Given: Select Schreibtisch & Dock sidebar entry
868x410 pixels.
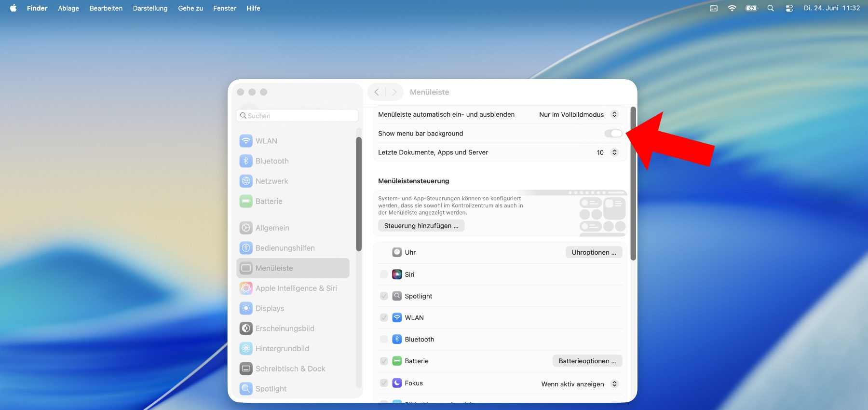Looking at the screenshot, I should tap(290, 369).
